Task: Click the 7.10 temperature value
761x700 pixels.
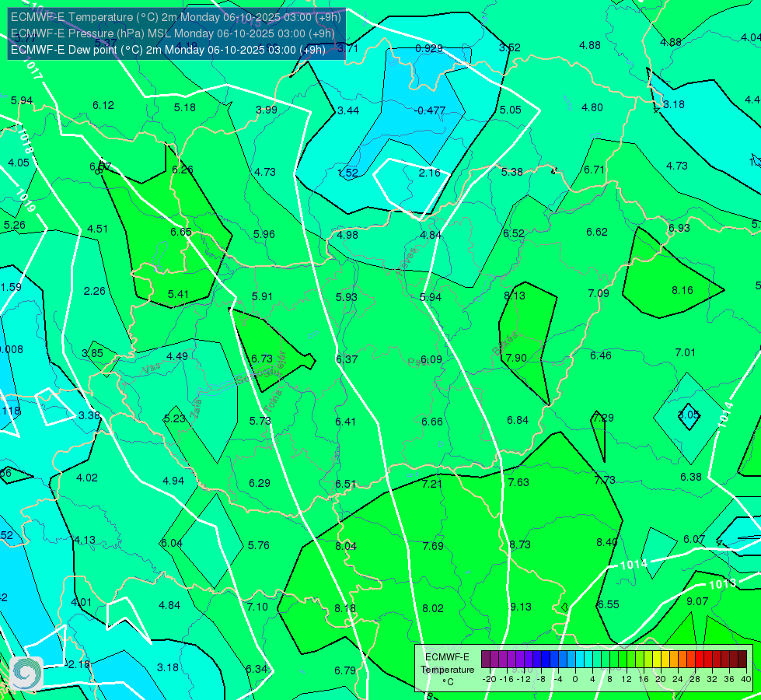Action: coord(257,607)
